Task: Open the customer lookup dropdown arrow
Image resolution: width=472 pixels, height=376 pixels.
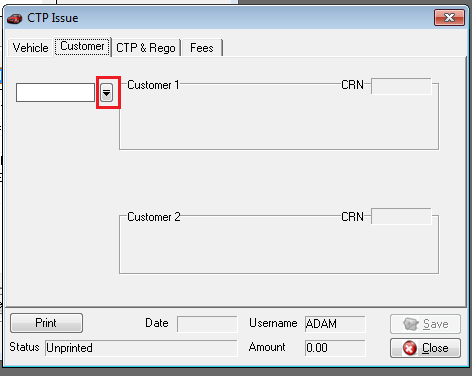Action: point(107,93)
